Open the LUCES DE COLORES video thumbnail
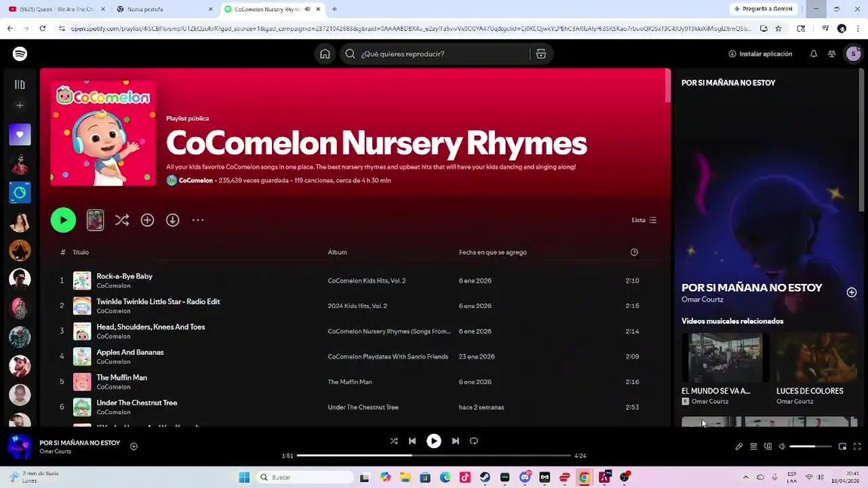868x488 pixels. coord(816,358)
